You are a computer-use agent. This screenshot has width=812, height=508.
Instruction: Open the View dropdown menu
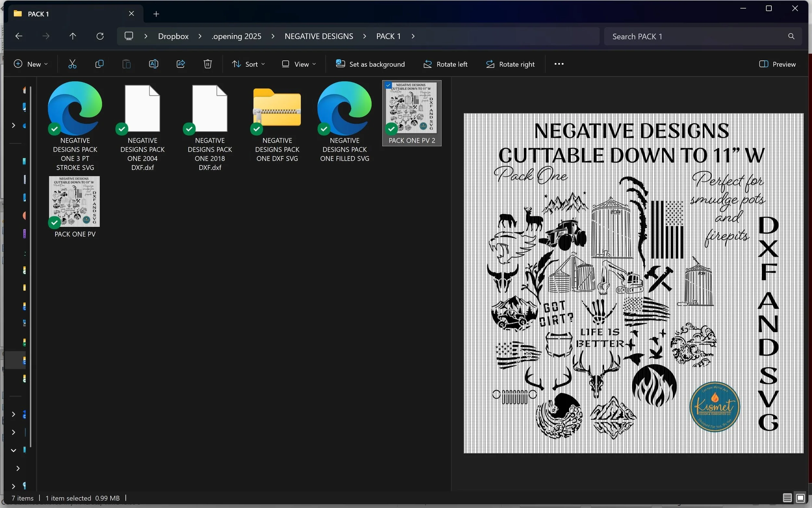[299, 64]
